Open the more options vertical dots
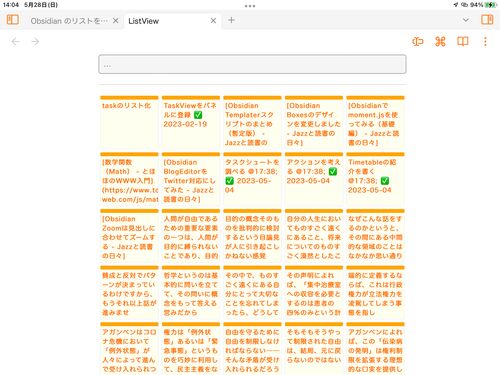 [x=485, y=41]
